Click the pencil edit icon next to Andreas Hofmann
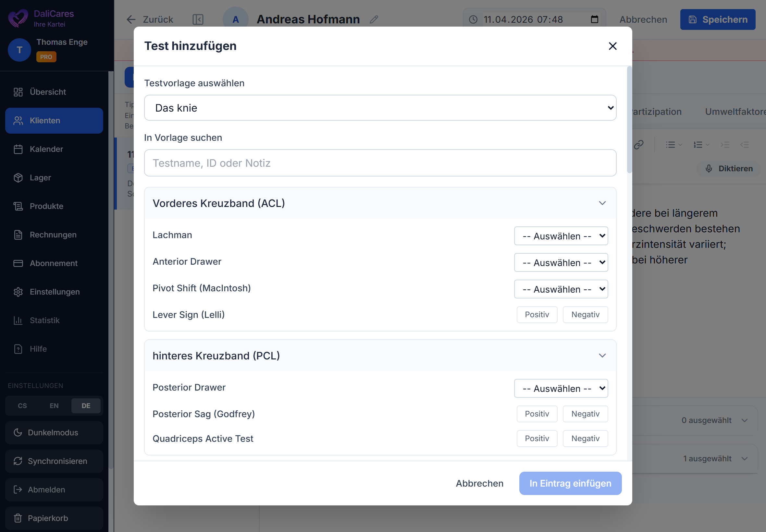Image resolution: width=766 pixels, height=532 pixels. pyautogui.click(x=374, y=19)
